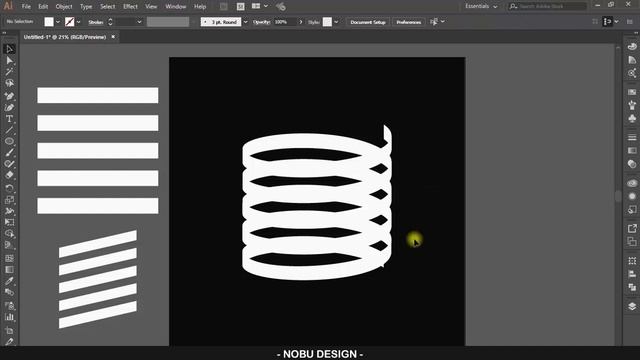
Task: Select the Magic Wand tool
Action: click(x=9, y=72)
